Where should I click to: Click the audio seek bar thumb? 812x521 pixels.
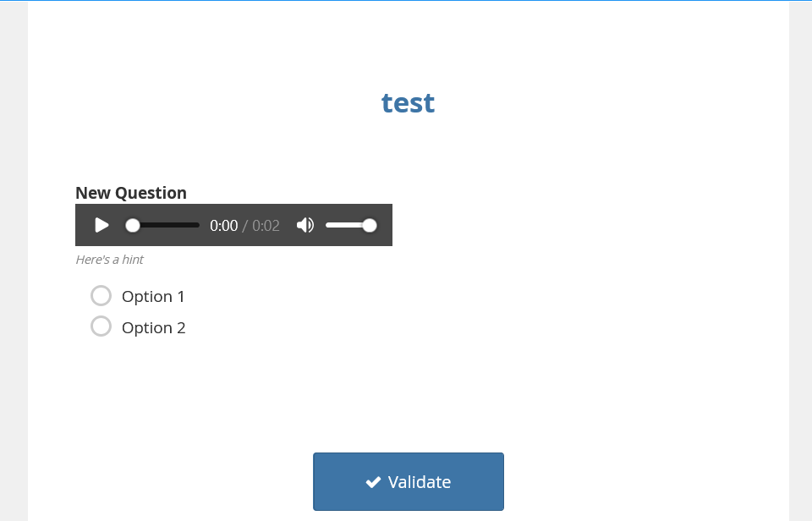coord(133,225)
